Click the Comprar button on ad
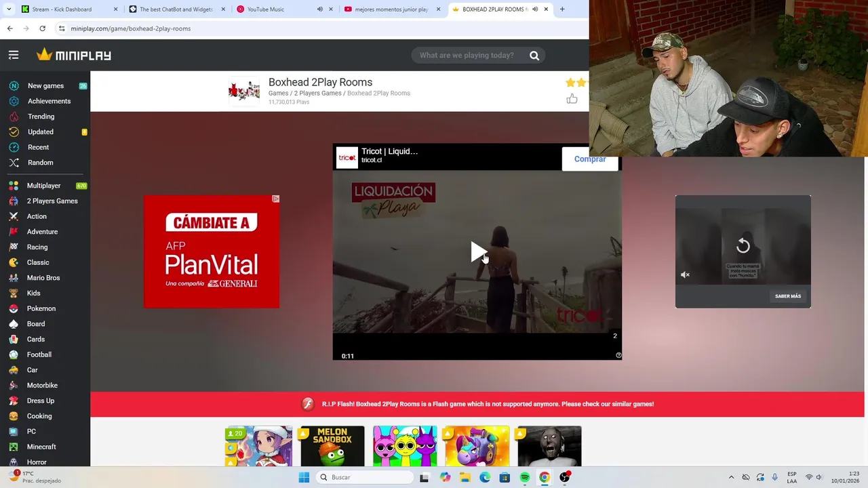Image resolution: width=868 pixels, height=488 pixels. click(590, 159)
